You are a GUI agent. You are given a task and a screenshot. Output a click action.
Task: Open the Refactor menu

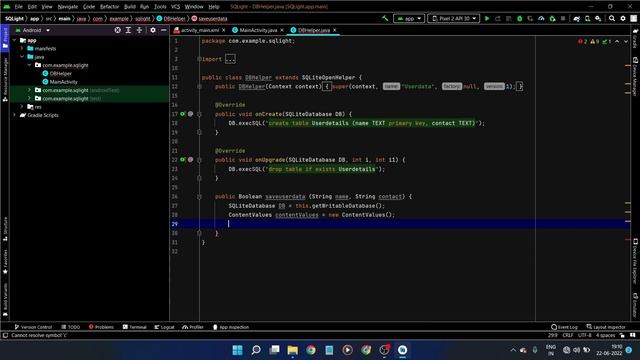(109, 7)
